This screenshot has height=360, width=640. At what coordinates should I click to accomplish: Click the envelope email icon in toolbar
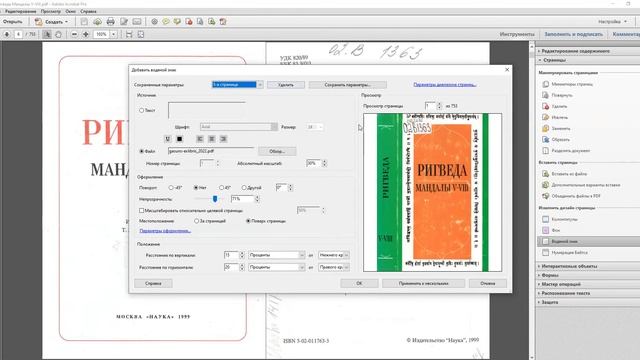(x=137, y=22)
